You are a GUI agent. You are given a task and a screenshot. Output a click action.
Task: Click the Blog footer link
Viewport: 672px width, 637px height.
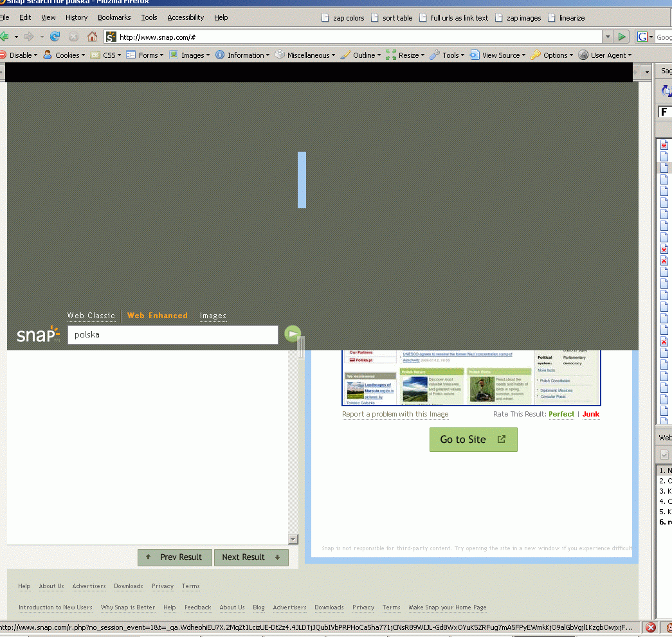click(259, 607)
